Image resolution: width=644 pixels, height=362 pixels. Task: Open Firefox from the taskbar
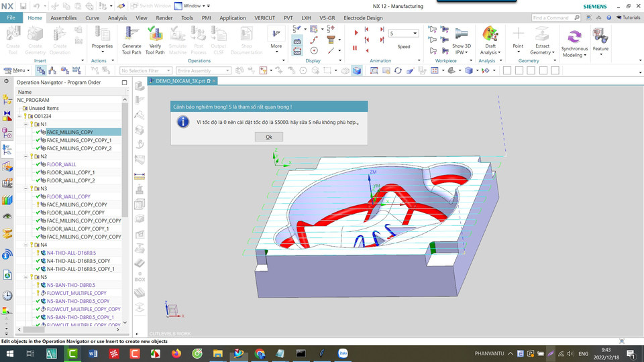coord(176,353)
